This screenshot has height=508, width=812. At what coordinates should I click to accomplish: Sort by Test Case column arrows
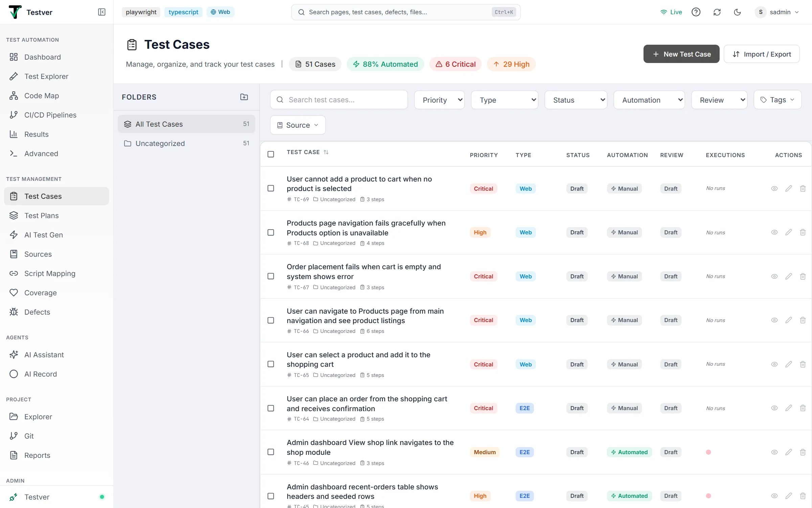(326, 152)
